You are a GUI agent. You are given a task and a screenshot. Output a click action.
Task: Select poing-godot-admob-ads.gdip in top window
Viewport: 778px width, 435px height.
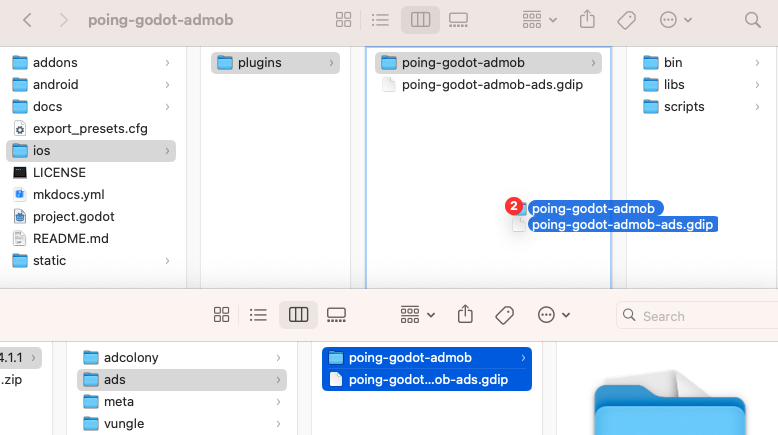point(488,85)
